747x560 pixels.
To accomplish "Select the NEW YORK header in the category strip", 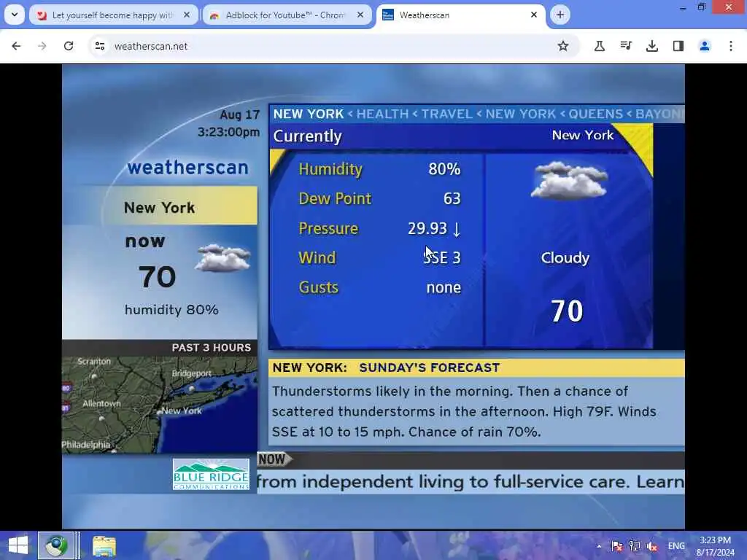I will (x=309, y=114).
